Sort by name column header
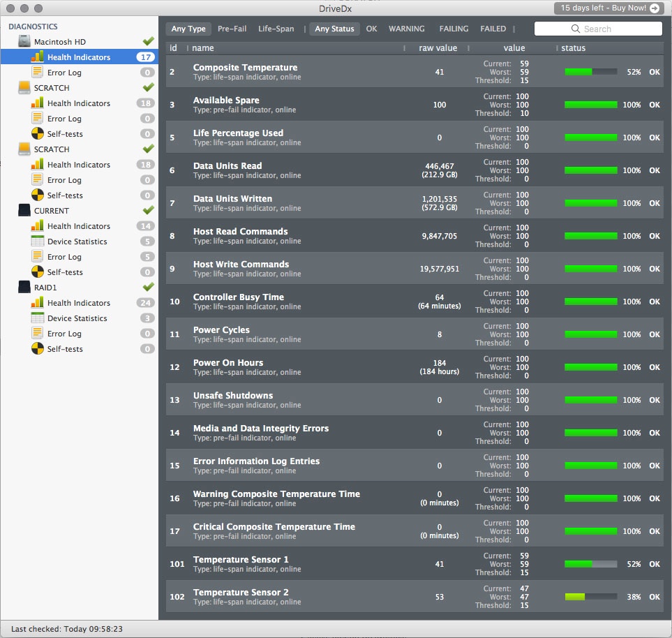Screen dimensions: 672x638 [x=202, y=48]
